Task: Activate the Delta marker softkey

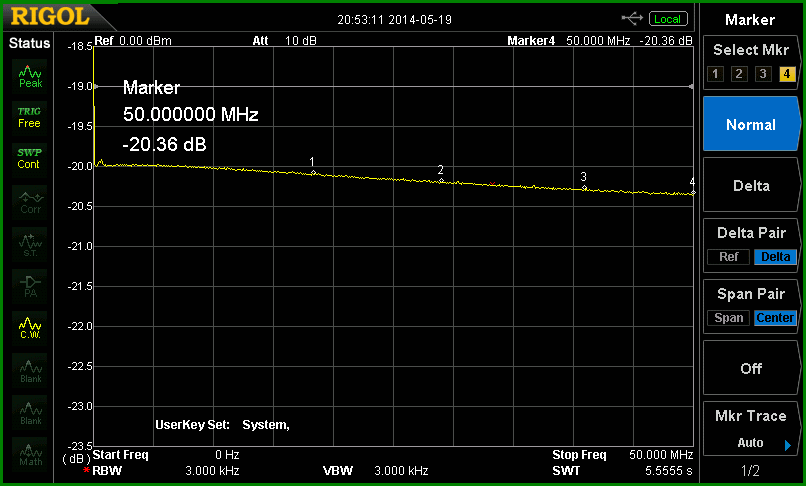Action: 751,185
